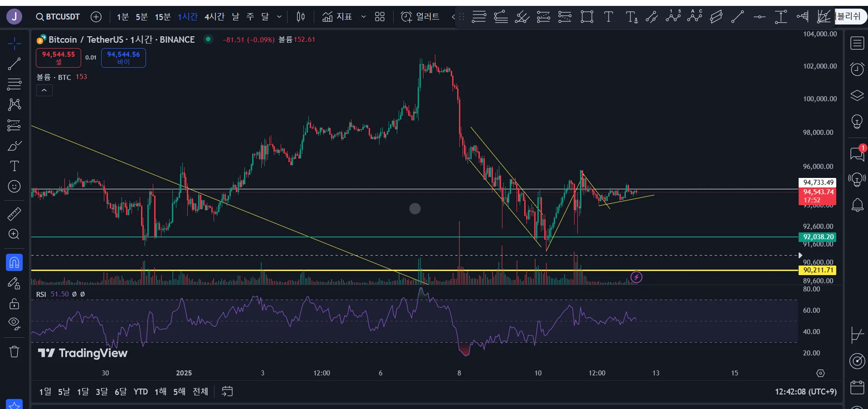Open the go to date calendar icon
Screen dimensions: 868x409
click(227, 391)
